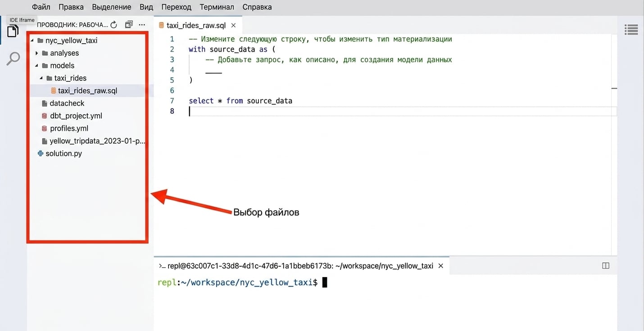Click the Python icon beside solution.py
The width and height of the screenshot is (644, 331).
pos(41,154)
